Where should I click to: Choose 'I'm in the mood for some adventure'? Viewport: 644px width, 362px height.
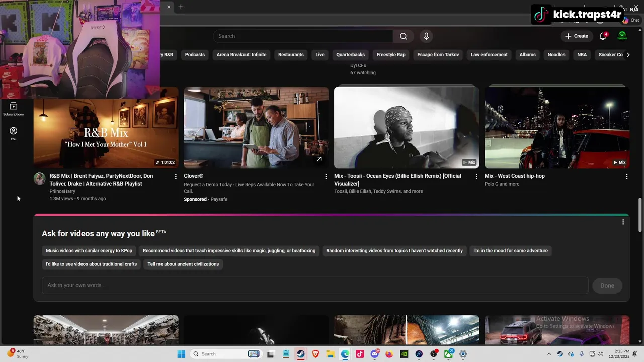click(511, 251)
